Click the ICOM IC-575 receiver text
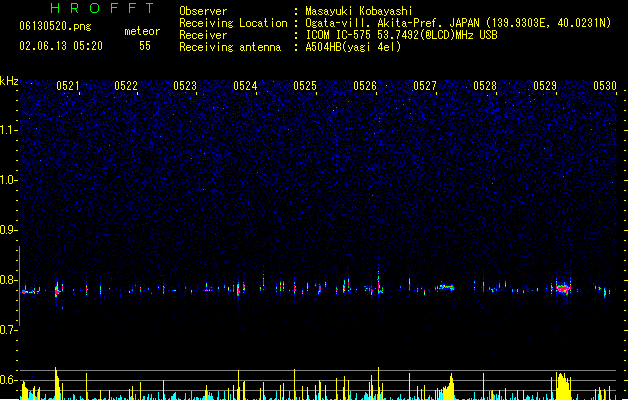 [402, 35]
